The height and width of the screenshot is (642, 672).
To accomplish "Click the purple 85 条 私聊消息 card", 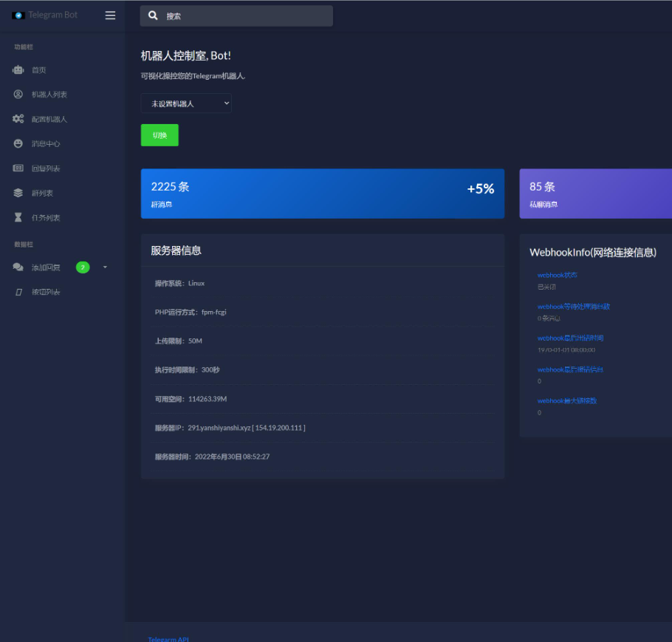I will [596, 194].
